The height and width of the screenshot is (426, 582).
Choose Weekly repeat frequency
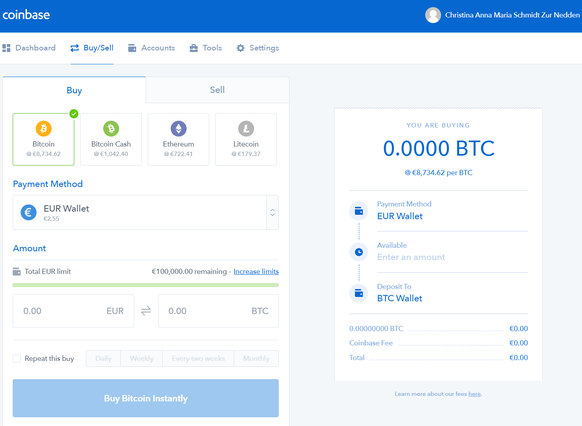click(141, 358)
